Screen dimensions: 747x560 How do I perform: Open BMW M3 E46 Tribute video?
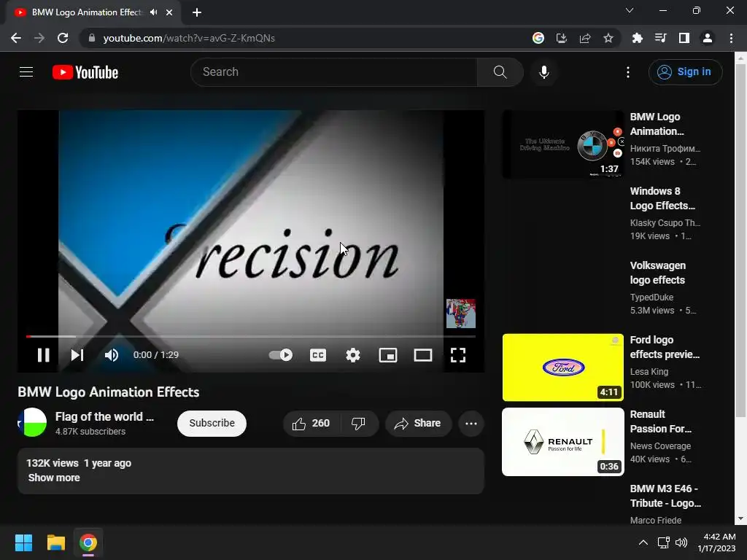[665, 496]
